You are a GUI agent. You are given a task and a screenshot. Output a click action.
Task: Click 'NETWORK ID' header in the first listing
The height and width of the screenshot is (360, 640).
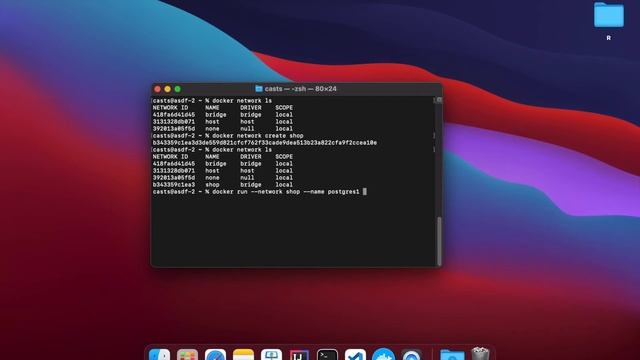pyautogui.click(x=170, y=108)
